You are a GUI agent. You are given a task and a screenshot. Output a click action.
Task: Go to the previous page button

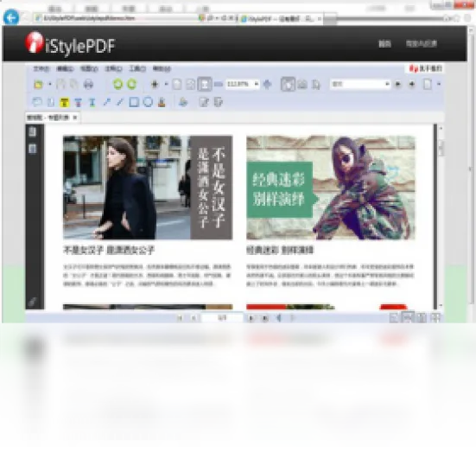194,318
